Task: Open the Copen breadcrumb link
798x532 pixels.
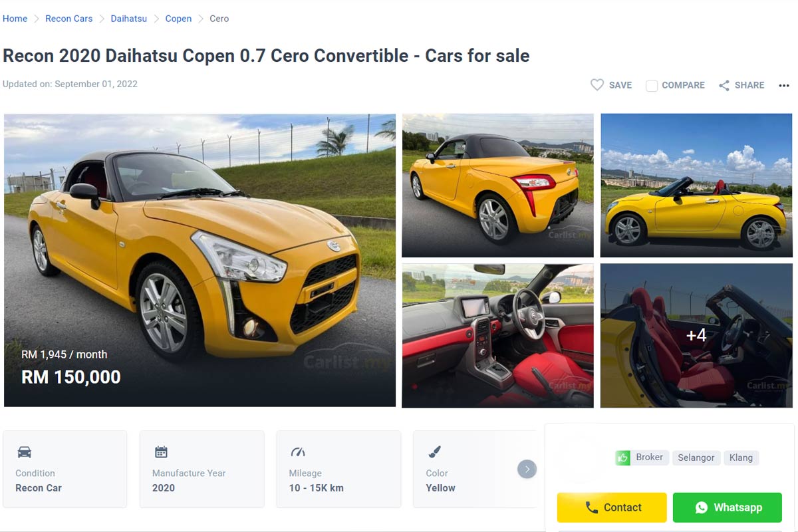Action: (x=178, y=19)
